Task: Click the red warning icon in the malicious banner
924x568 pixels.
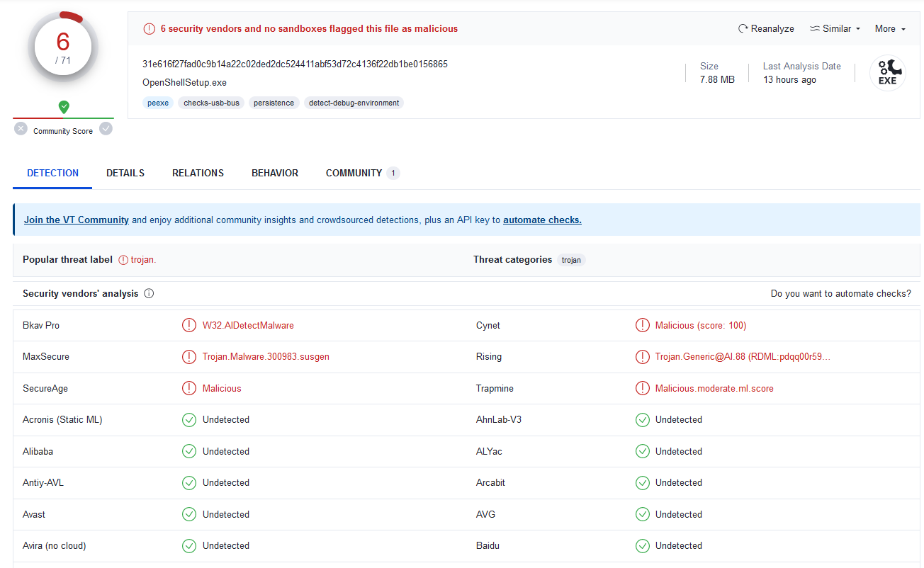Action: pos(149,28)
